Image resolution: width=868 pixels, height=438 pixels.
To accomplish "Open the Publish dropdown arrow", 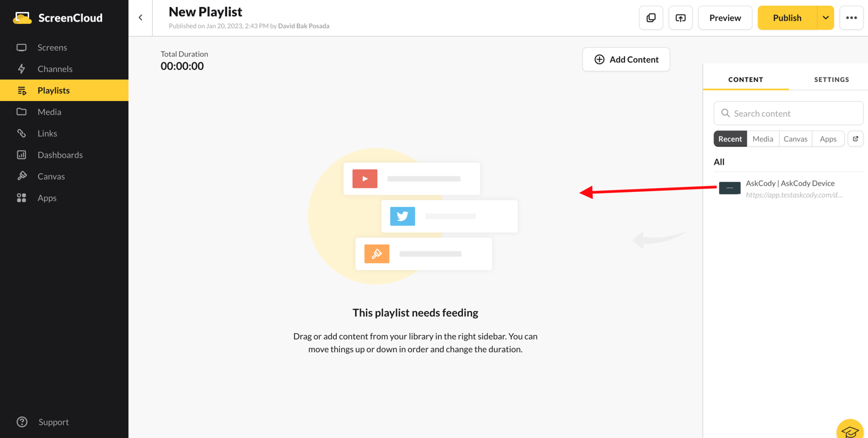I will (x=826, y=18).
